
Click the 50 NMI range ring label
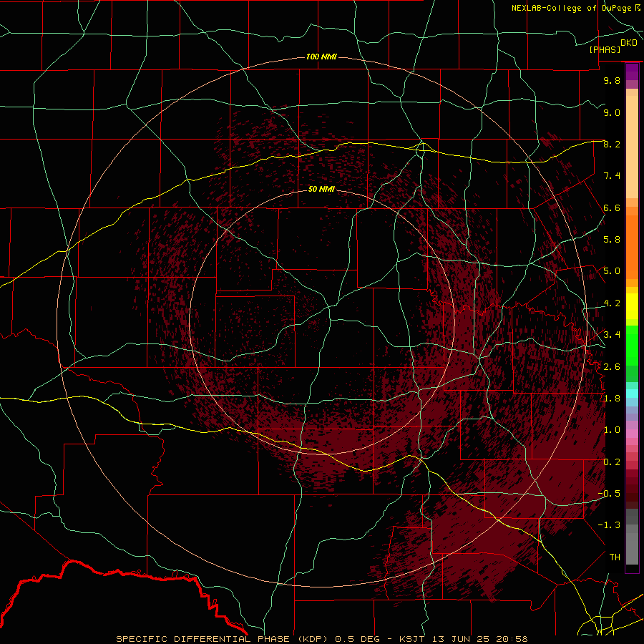(321, 189)
